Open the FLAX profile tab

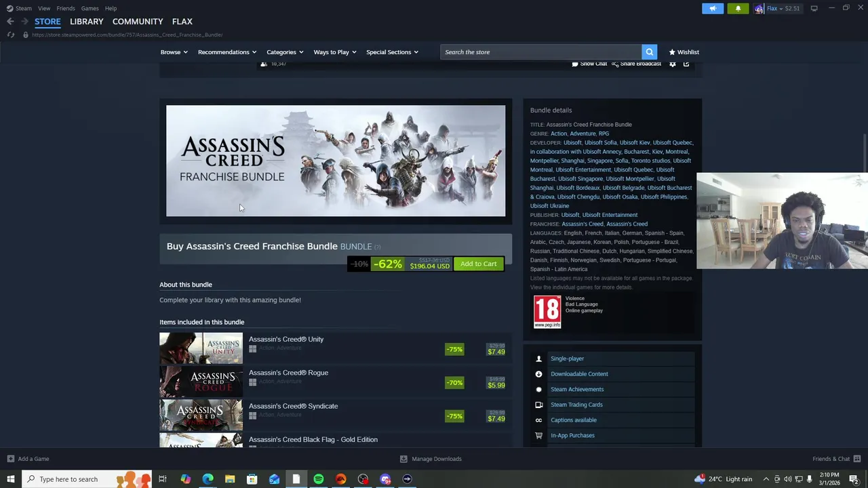[x=182, y=22]
